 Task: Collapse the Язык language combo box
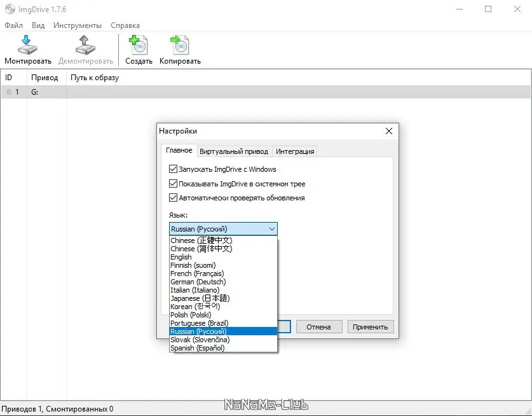223,229
